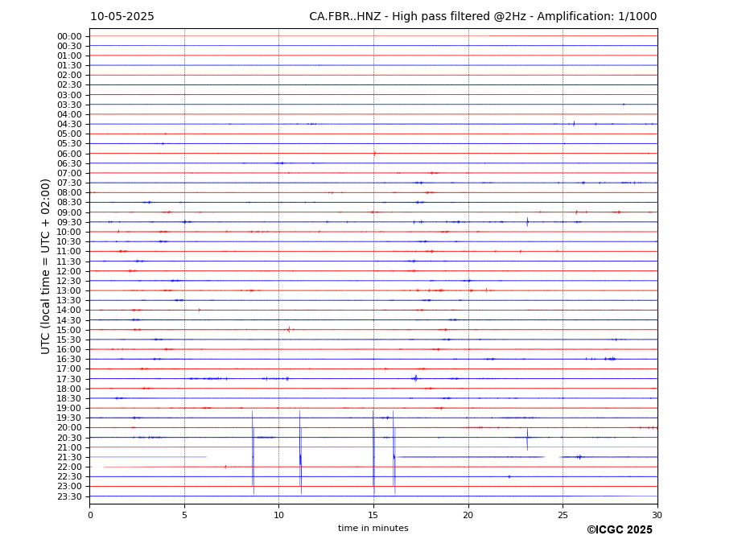746x560 pixels.
Task: Select the 12:30 row label
Action: point(69,281)
